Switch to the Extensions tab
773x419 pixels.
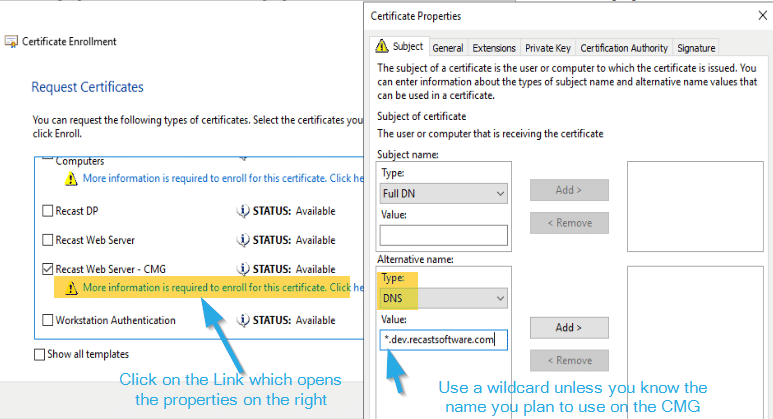494,48
